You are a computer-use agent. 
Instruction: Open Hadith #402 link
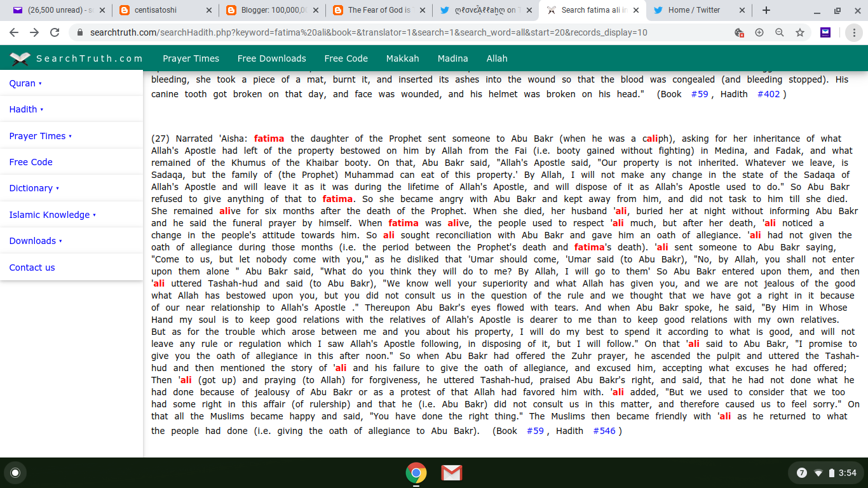point(769,94)
